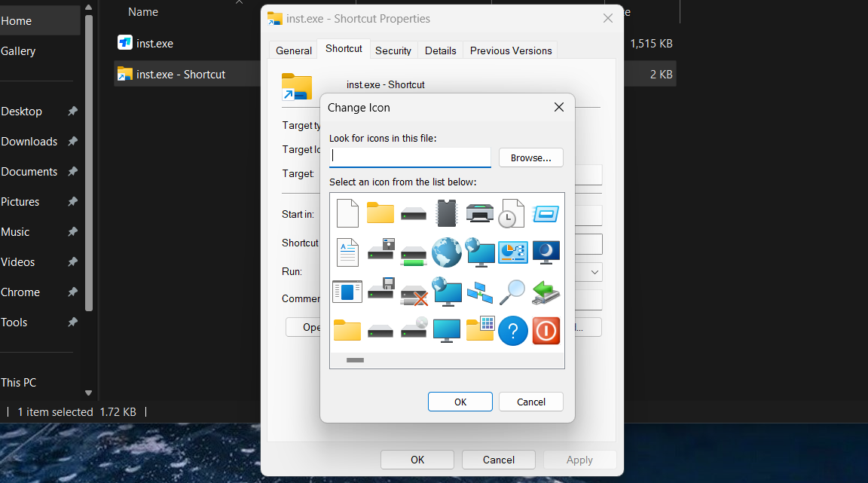
Task: Click the Browse... button
Action: coord(530,157)
